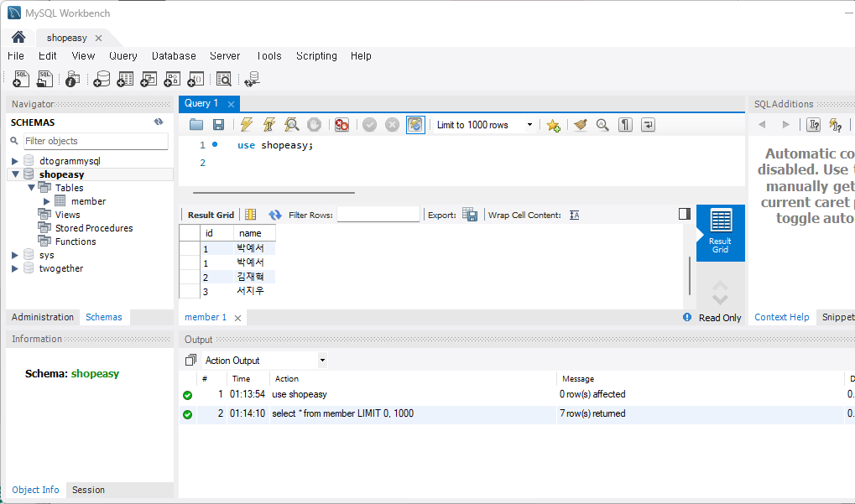Rollback transaction X icon

tap(392, 125)
